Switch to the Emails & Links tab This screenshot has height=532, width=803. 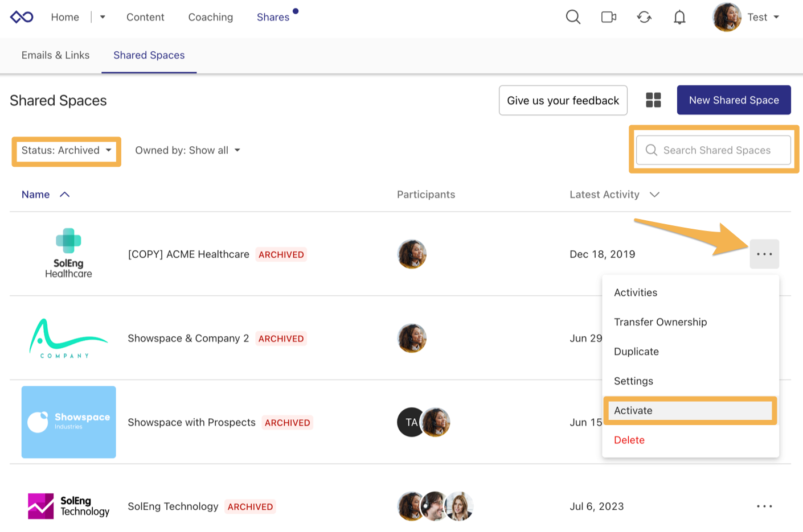tap(55, 55)
